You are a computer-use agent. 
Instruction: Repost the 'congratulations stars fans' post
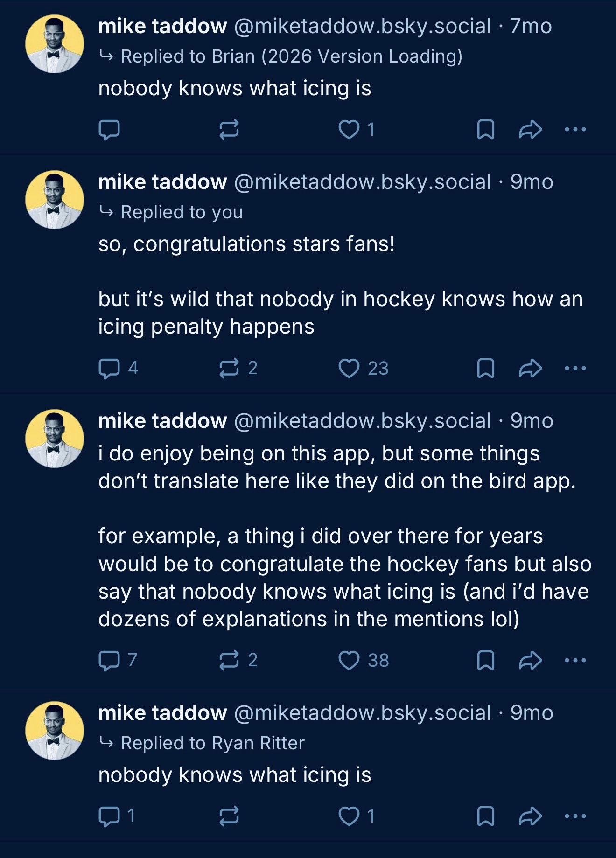[229, 368]
